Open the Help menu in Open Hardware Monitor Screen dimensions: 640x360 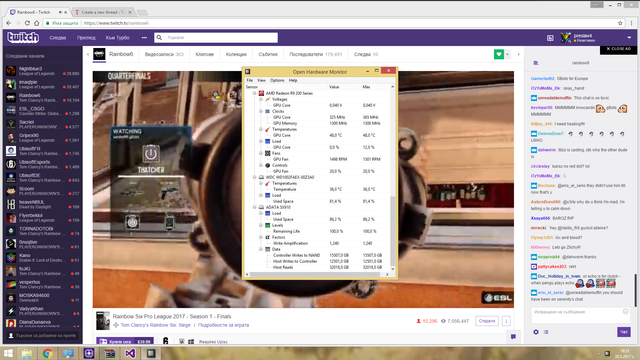pos(293,80)
